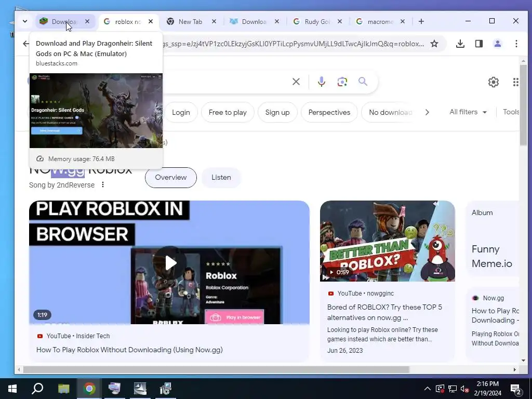532x399 pixels.
Task: Open the network tray icon
Action: pyautogui.click(x=453, y=389)
